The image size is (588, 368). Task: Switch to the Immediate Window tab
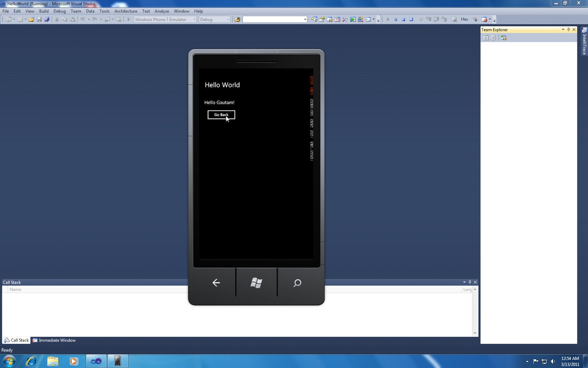[x=54, y=340]
